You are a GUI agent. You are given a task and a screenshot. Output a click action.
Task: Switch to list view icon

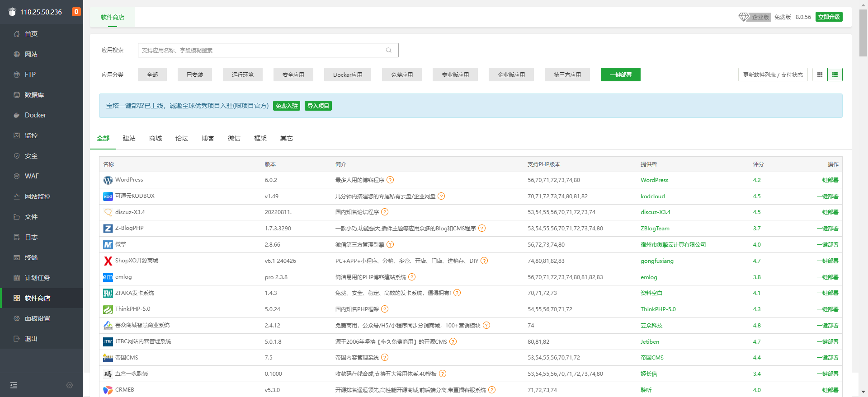click(x=835, y=75)
